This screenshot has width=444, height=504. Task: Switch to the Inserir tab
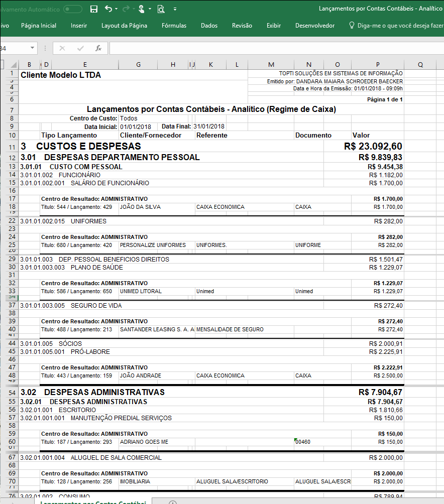pyautogui.click(x=79, y=26)
